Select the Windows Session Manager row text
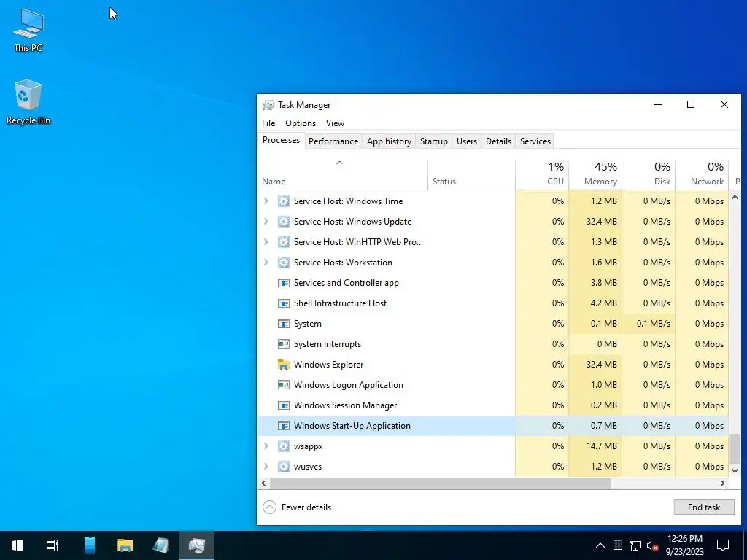Image resolution: width=747 pixels, height=560 pixels. coord(345,405)
